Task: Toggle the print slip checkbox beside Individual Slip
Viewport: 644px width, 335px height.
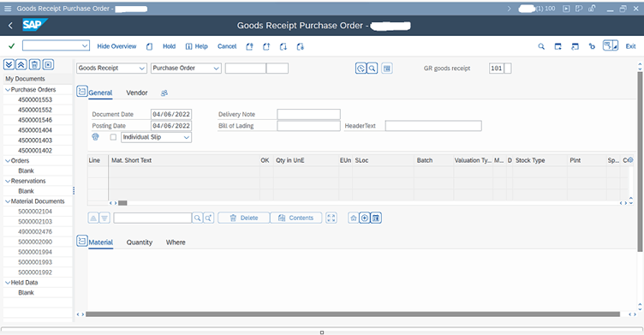Action: click(113, 137)
